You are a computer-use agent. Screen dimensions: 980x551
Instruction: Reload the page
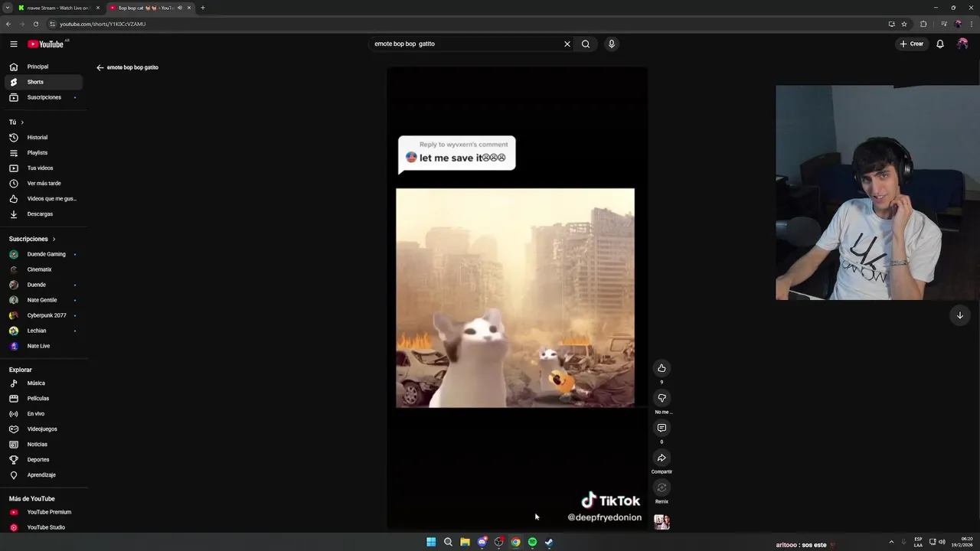pyautogui.click(x=35, y=24)
